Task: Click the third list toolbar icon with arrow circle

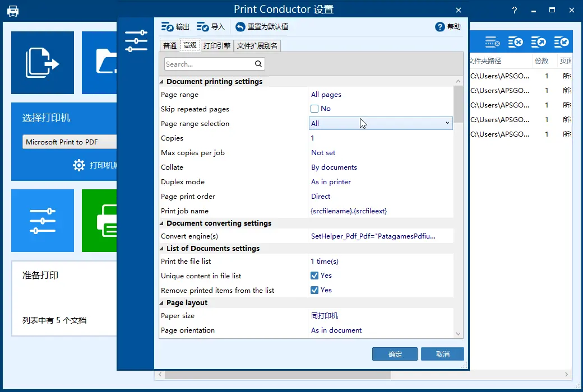Action: pyautogui.click(x=538, y=42)
